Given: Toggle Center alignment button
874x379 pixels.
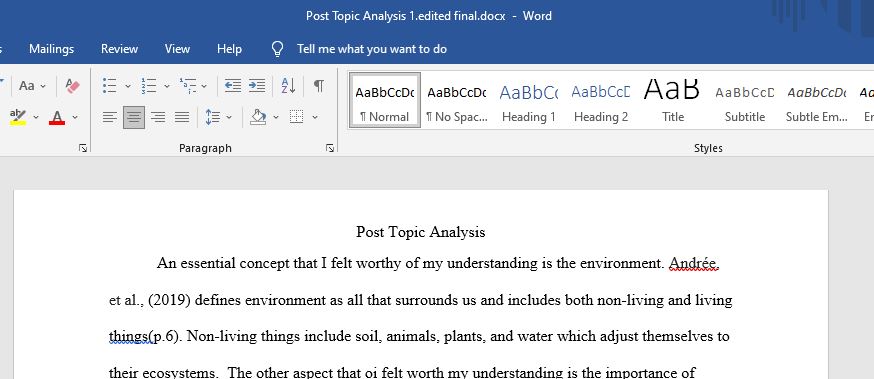Looking at the screenshot, I should point(134,117).
